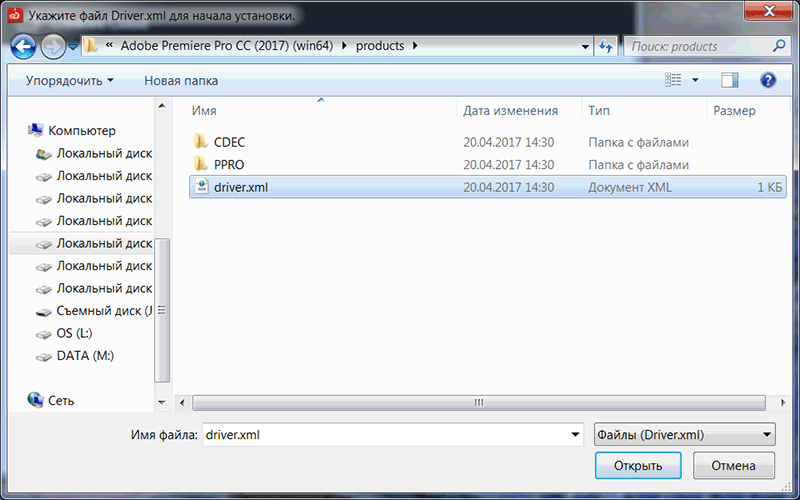Click the Компьютер monitor icon
The width and height of the screenshot is (800, 500).
[35, 130]
